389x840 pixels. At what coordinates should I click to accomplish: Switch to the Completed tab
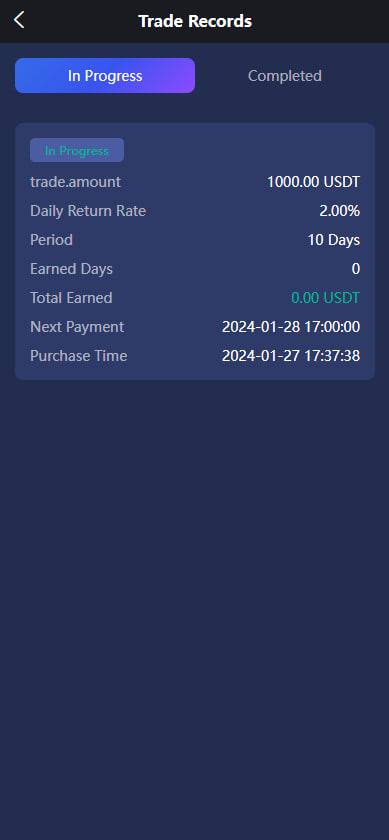coord(285,76)
